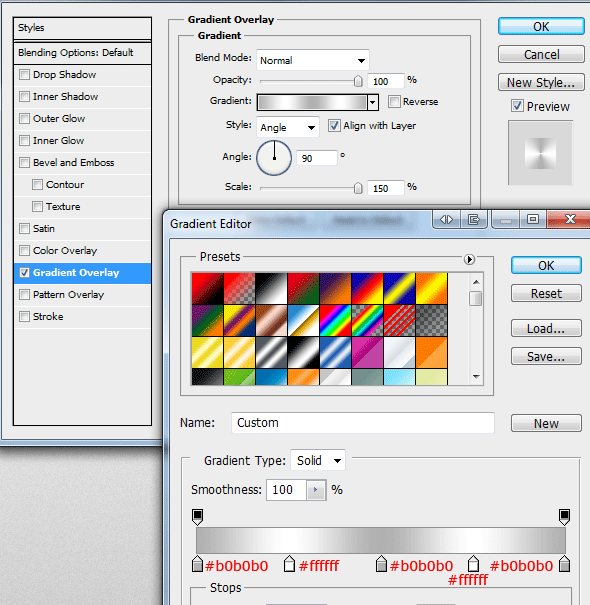Image resolution: width=590 pixels, height=605 pixels.
Task: Click the New Style... button
Action: (x=541, y=83)
